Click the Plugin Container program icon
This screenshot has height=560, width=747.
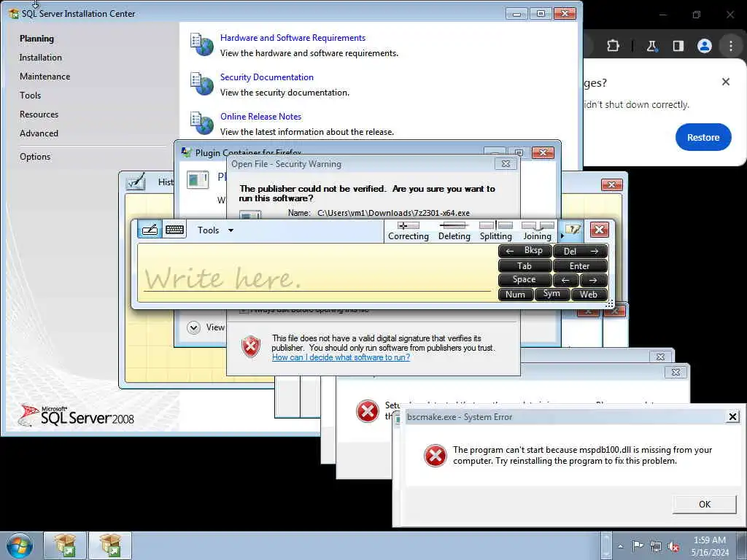198,179
